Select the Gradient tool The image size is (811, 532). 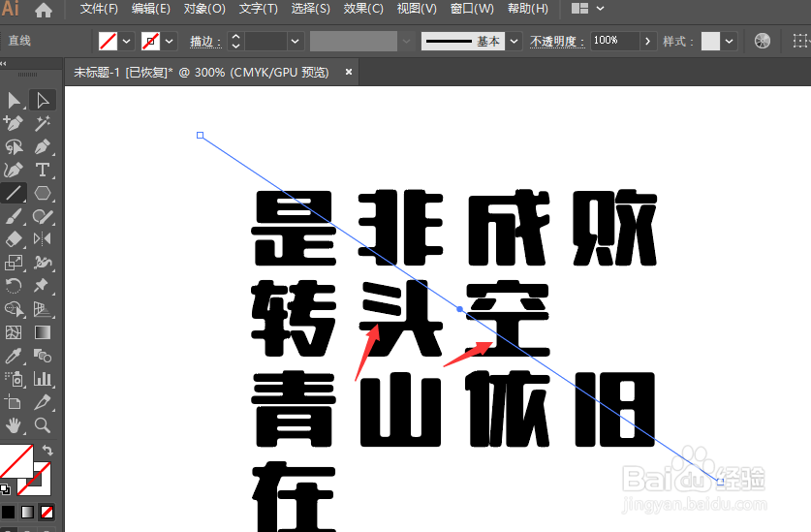coord(43,332)
